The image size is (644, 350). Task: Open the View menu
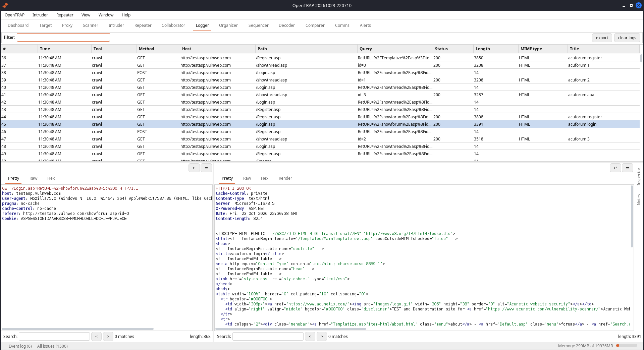point(86,15)
